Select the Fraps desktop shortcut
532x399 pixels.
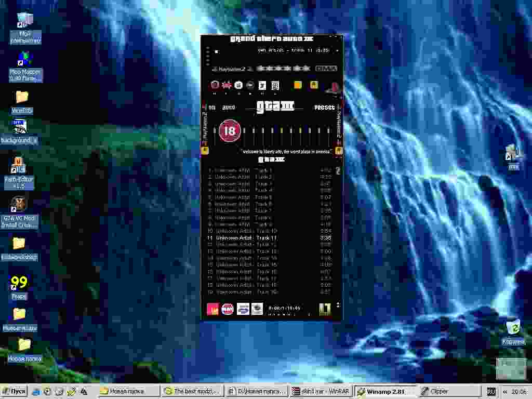[x=19, y=287]
